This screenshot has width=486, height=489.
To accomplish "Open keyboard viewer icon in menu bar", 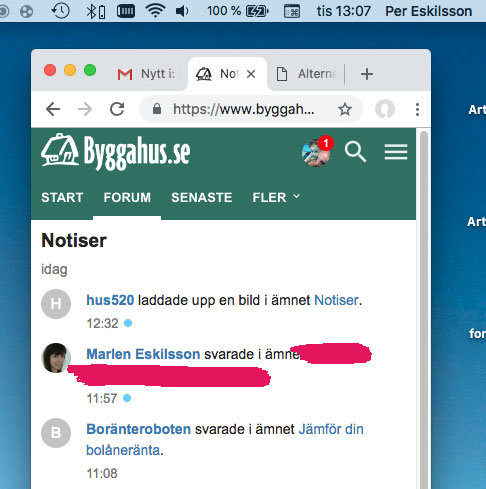I will tap(292, 11).
